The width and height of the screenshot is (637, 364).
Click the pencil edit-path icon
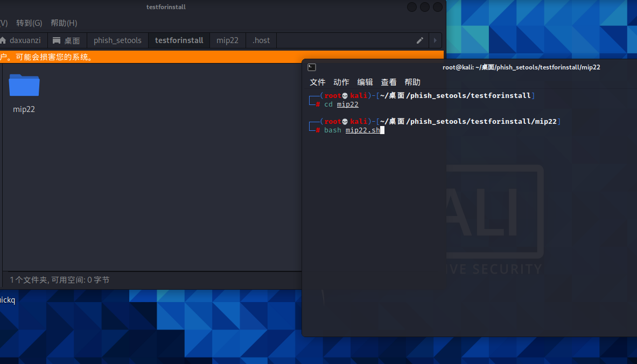tap(419, 40)
